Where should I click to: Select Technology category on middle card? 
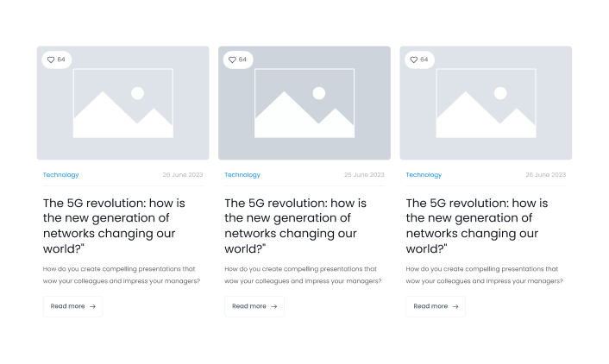pyautogui.click(x=242, y=175)
